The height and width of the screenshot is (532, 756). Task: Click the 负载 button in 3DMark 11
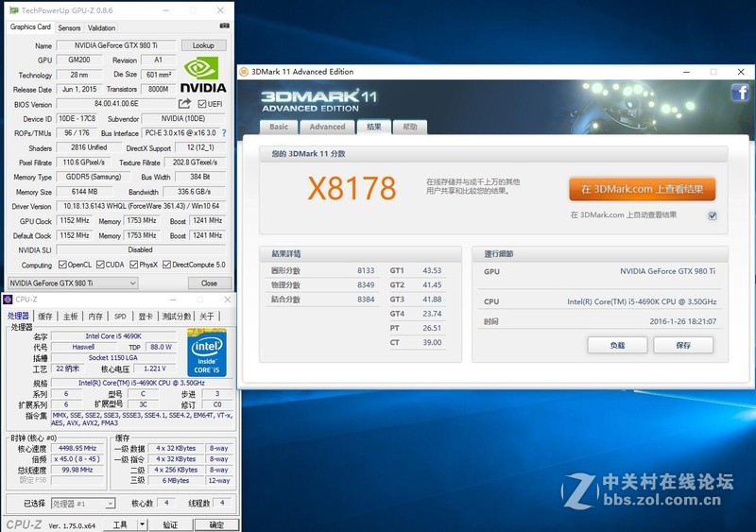tap(617, 345)
